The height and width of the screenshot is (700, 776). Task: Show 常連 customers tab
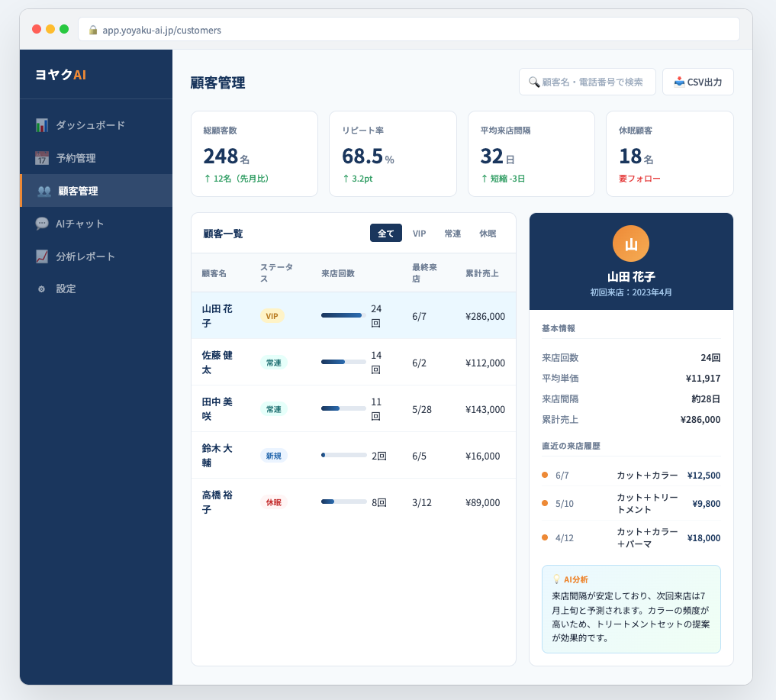(452, 234)
